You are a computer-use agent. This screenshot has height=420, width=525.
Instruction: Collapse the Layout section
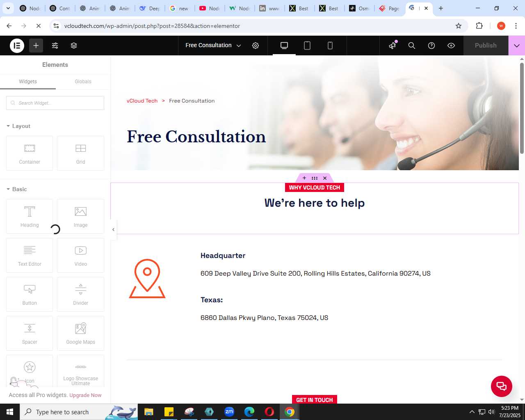point(18,126)
